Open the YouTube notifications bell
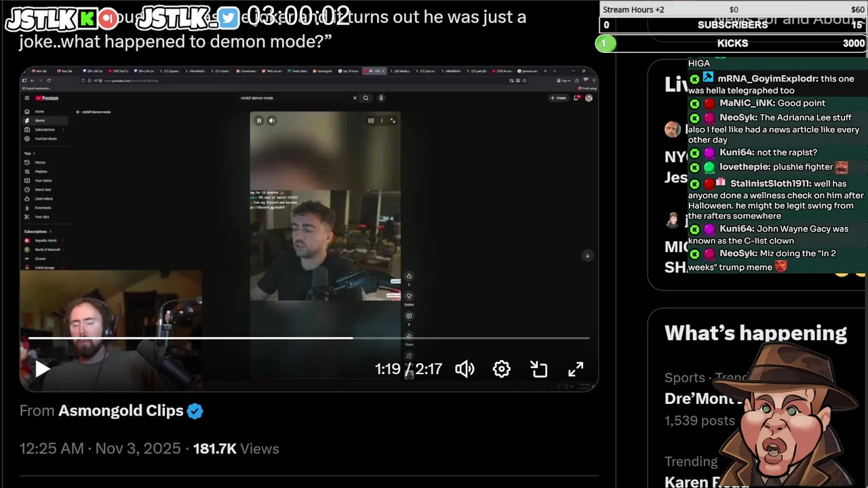 click(x=577, y=98)
